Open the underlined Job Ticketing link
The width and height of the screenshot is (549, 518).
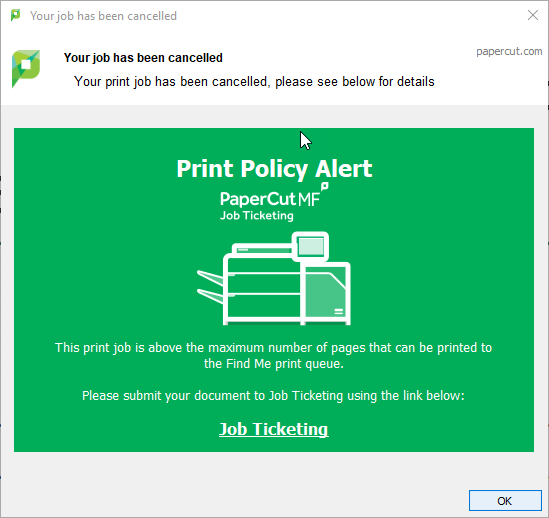(x=273, y=429)
